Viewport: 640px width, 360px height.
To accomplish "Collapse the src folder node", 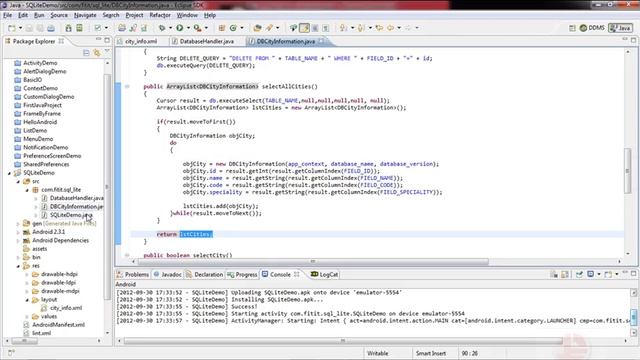I will point(18,182).
